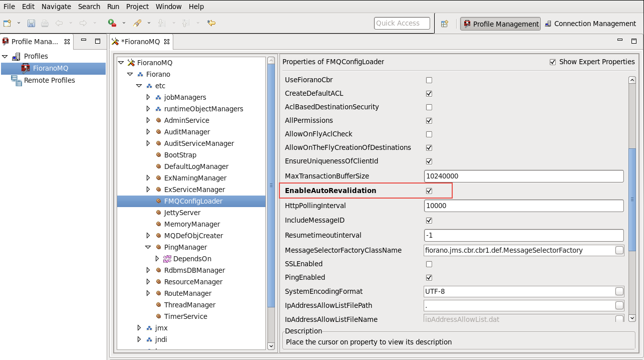Click the Next Annotation toolbar icon
Screen dimensions: 644x360
click(x=161, y=23)
